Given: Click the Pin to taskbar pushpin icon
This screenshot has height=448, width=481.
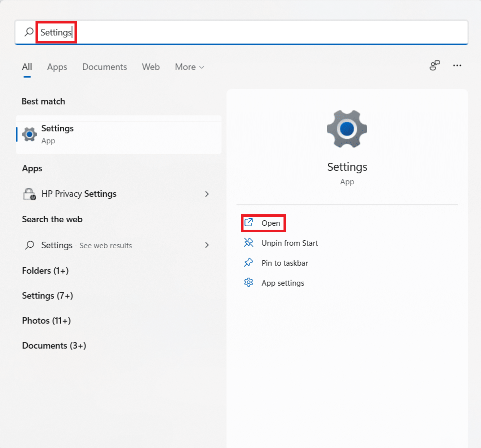Looking at the screenshot, I should tap(248, 263).
